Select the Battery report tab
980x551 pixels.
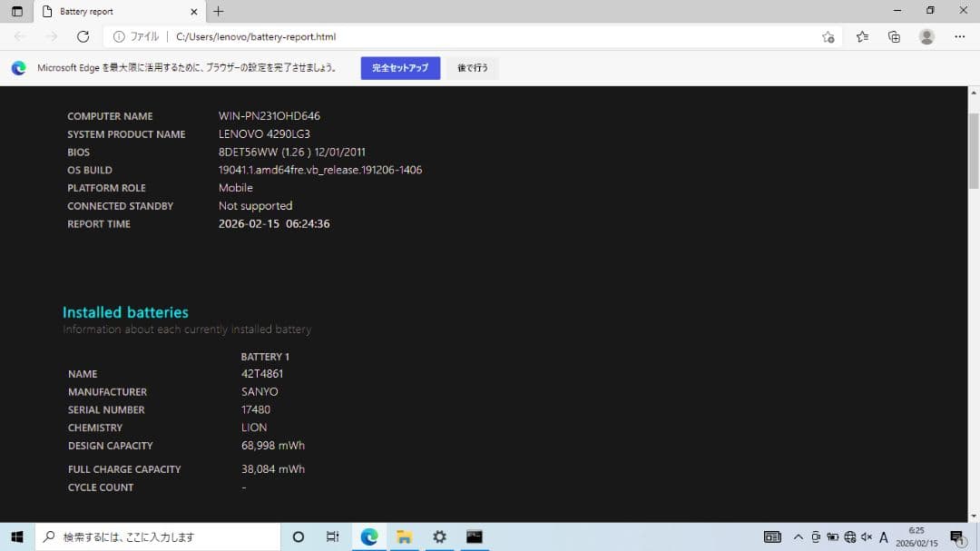117,11
